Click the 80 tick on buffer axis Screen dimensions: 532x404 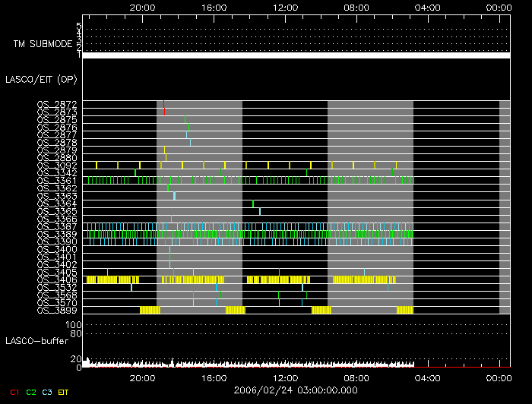76,334
